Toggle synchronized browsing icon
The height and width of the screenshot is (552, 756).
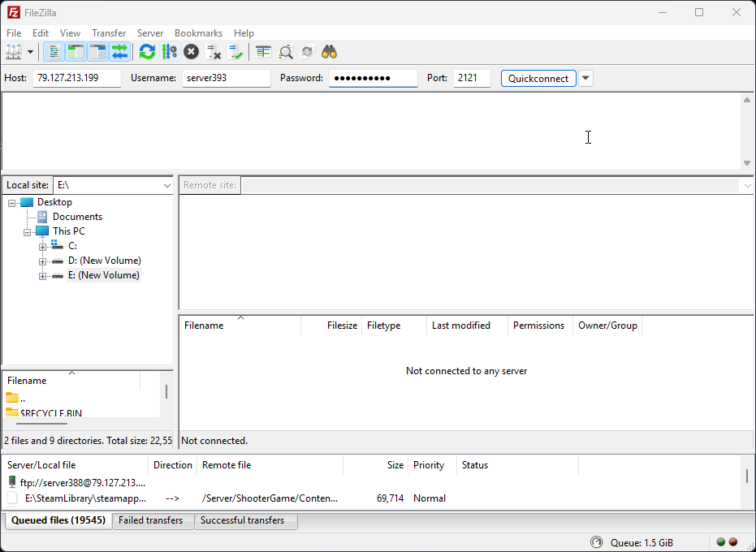[308, 52]
